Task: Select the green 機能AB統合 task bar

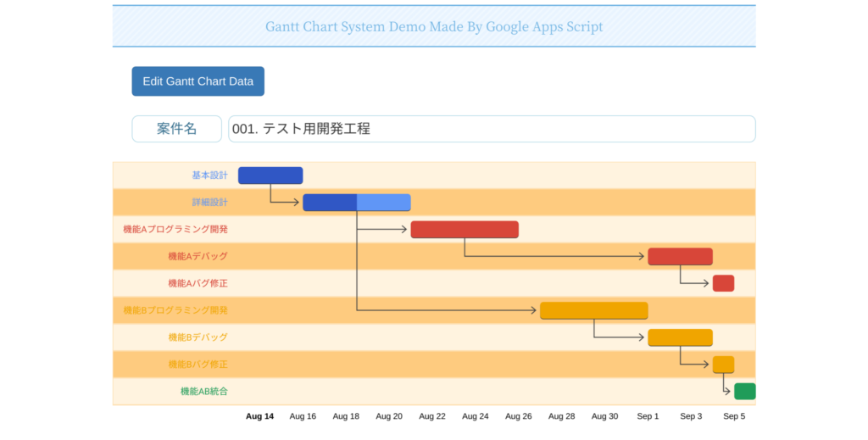Action: [x=744, y=391]
